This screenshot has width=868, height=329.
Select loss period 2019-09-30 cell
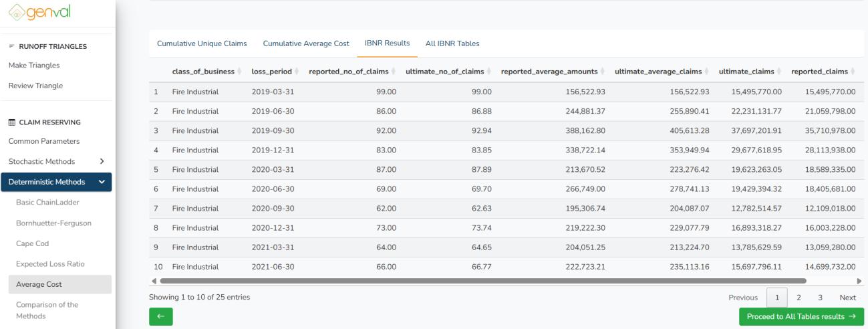[x=273, y=130]
